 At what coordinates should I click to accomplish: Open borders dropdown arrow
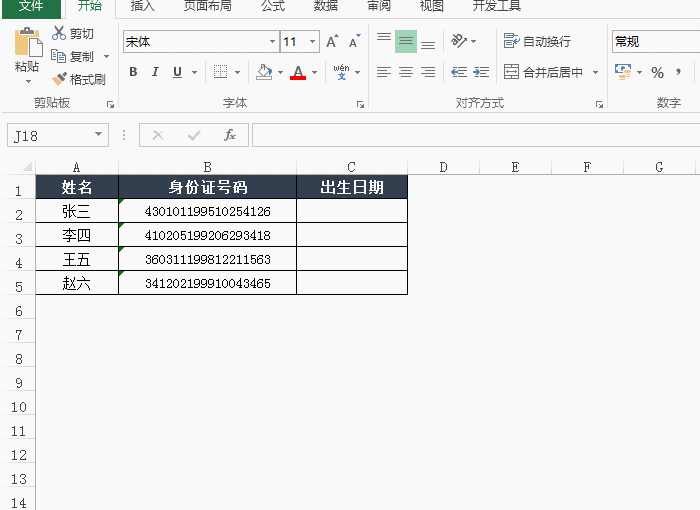(238, 72)
